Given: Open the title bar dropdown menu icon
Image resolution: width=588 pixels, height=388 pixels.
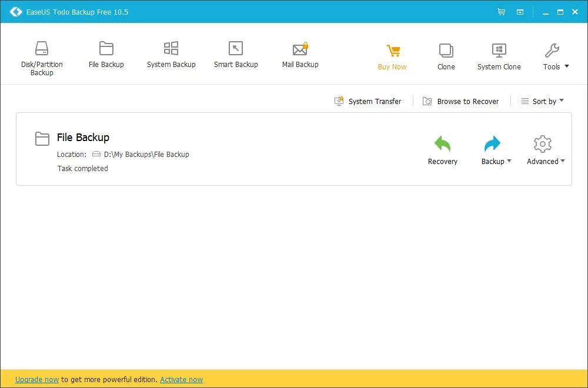Looking at the screenshot, I should click(x=520, y=12).
